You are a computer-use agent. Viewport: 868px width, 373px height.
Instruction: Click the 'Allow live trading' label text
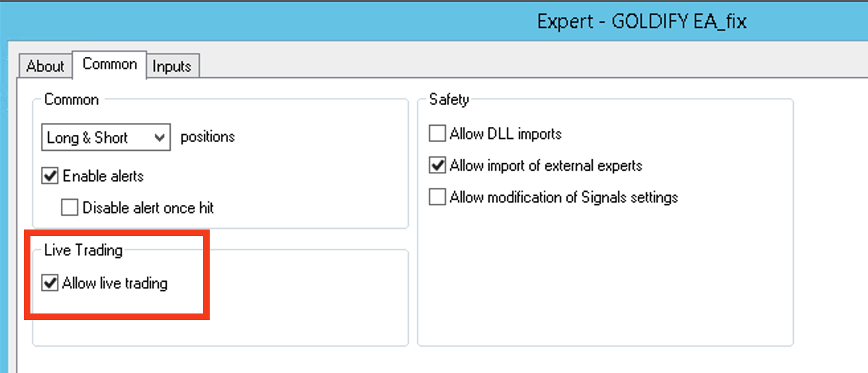(115, 283)
